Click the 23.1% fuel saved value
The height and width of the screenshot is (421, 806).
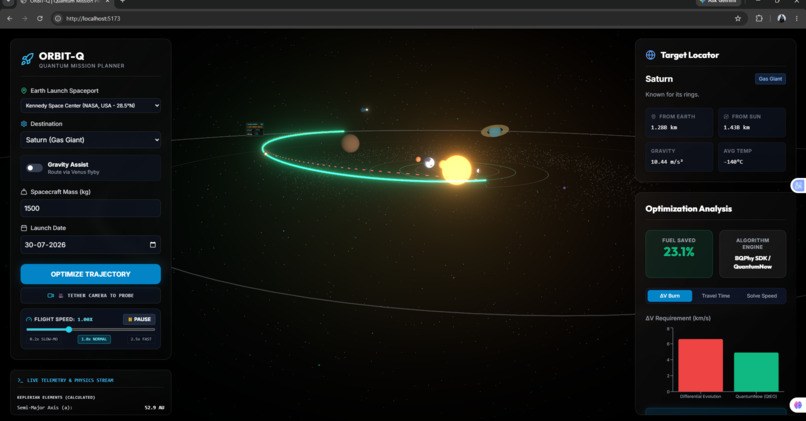679,252
